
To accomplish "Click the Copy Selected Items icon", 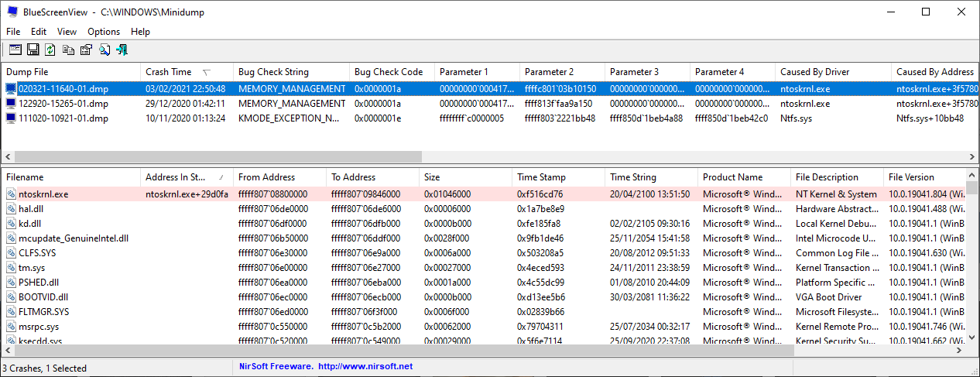I will [68, 50].
